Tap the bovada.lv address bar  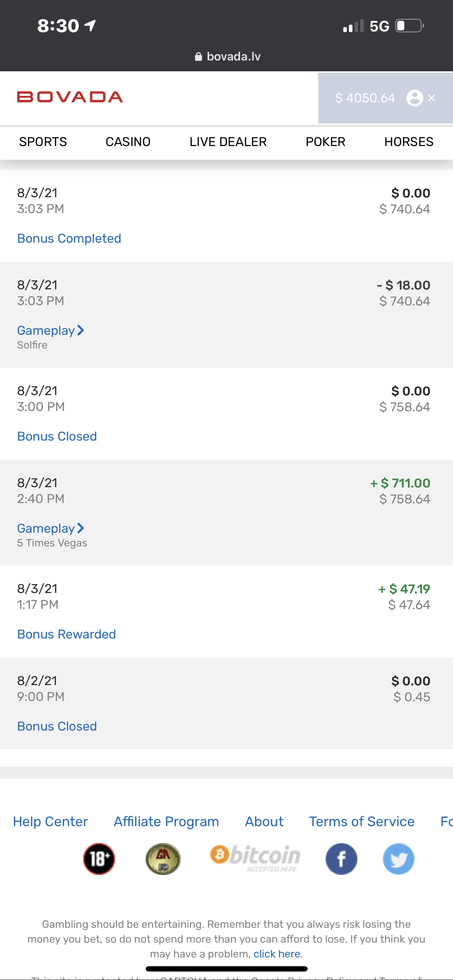tap(234, 57)
